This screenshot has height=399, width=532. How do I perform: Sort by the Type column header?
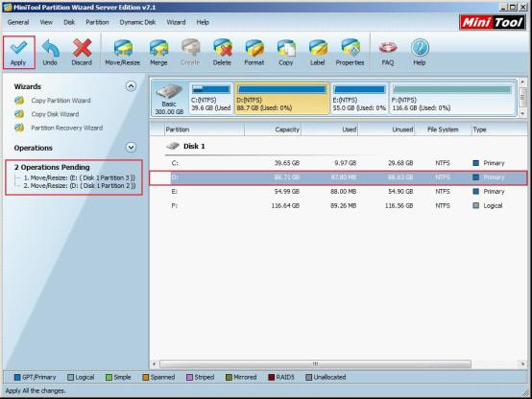point(498,129)
